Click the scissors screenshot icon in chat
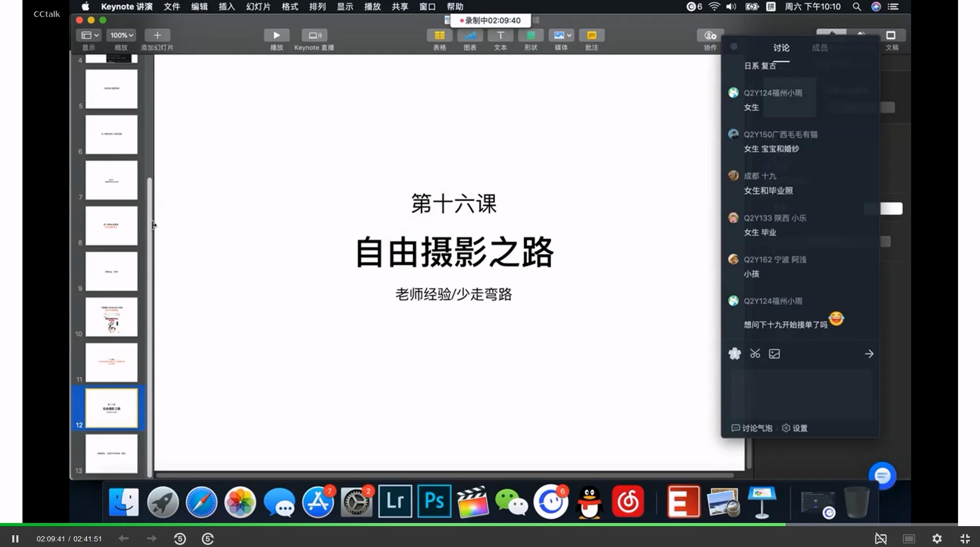 coord(755,354)
